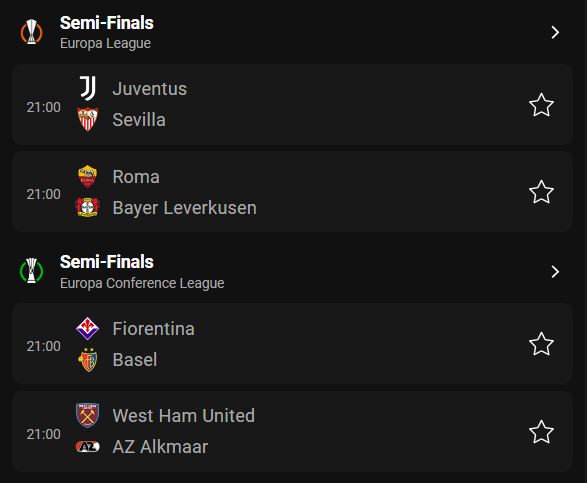Expand Europa League Semi-Finals chevron
This screenshot has height=483, width=587.
point(555,33)
